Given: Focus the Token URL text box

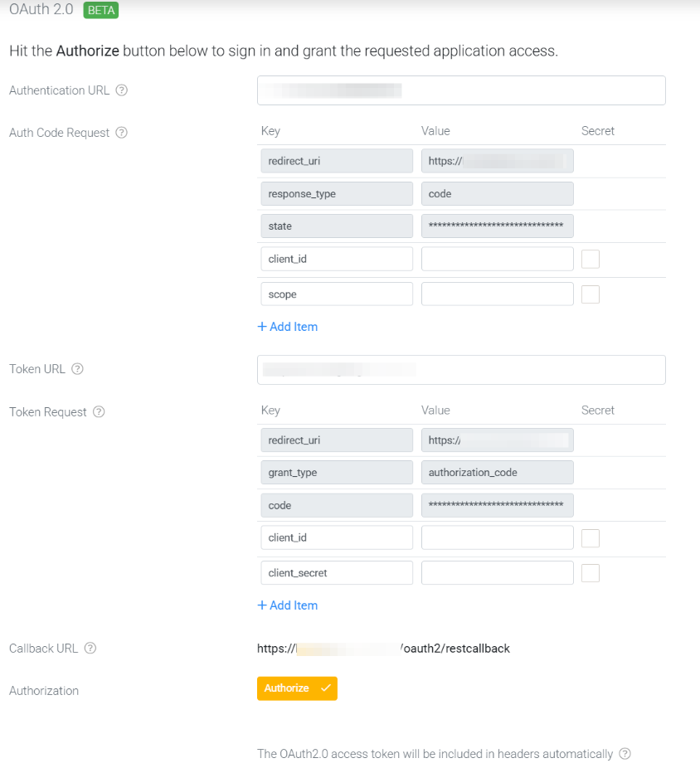Looking at the screenshot, I should click(x=461, y=370).
